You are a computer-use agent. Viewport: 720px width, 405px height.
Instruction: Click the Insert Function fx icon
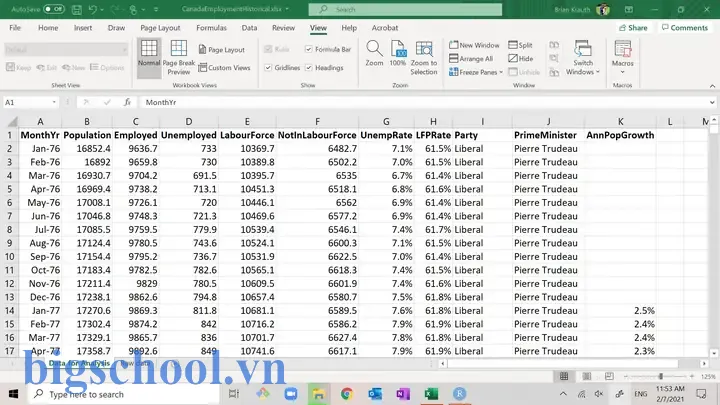127,102
